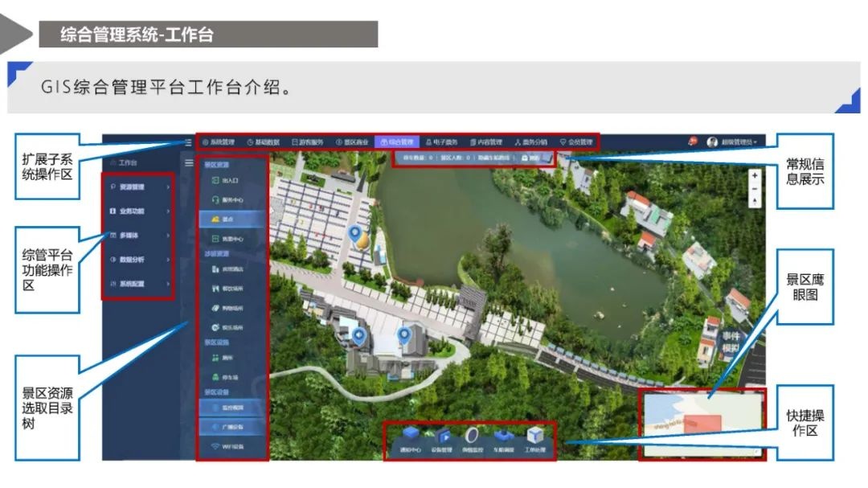The image size is (868, 488).
Task: Expand 资源管理 with its chevron arrow
Action: [x=168, y=187]
